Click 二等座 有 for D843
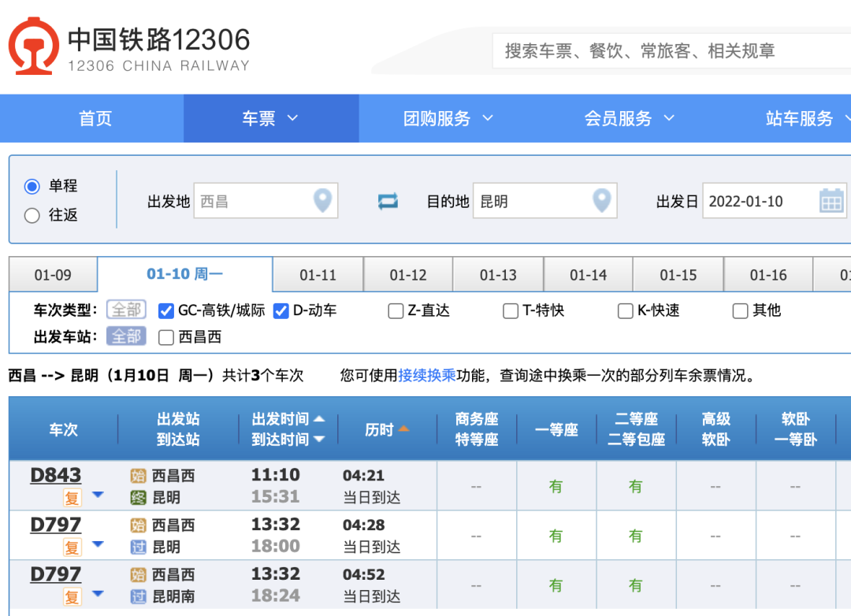851x616 pixels. click(x=636, y=486)
